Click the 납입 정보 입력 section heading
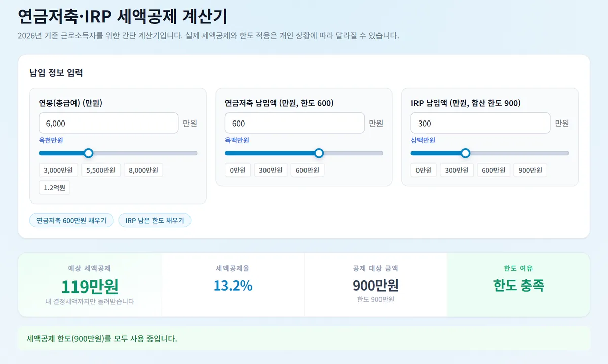Image resolution: width=608 pixels, height=364 pixels. coord(56,72)
